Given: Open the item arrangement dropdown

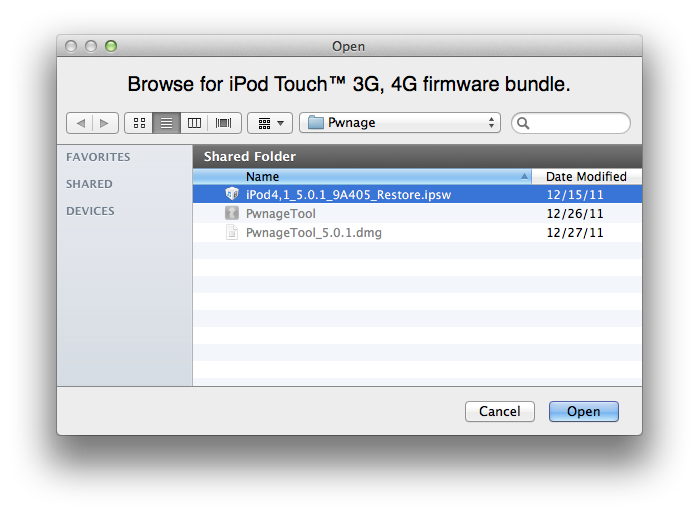Looking at the screenshot, I should click(269, 123).
